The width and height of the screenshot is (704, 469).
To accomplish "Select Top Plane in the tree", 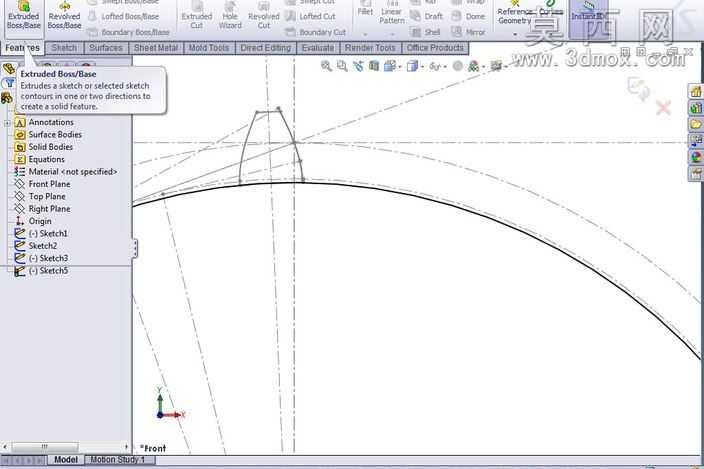I will (47, 197).
